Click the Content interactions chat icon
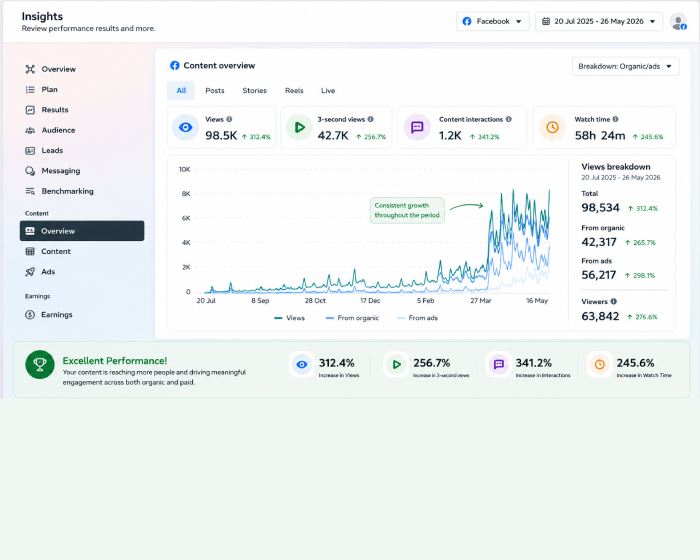The width and height of the screenshot is (700, 560). (x=417, y=127)
